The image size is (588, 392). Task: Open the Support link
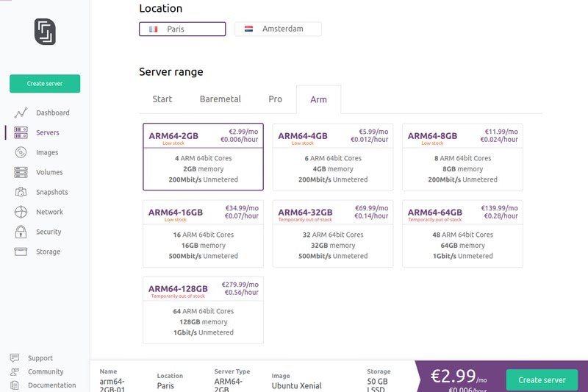40,358
